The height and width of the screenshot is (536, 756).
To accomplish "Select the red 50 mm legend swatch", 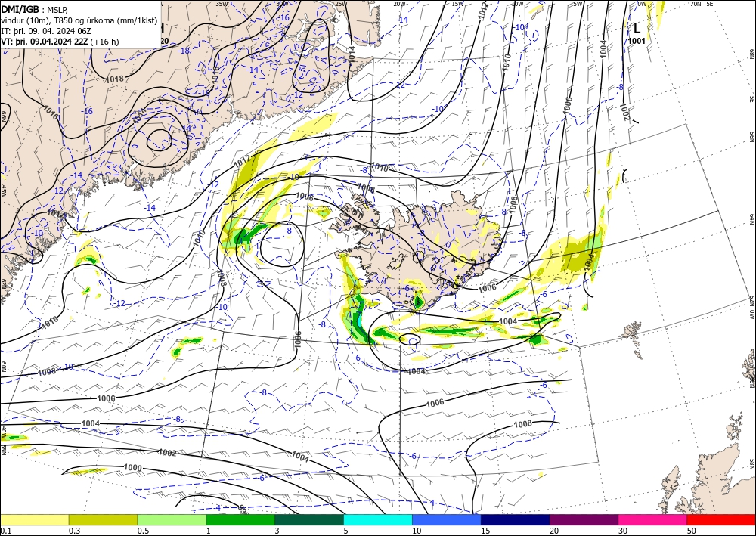I will point(721,519).
